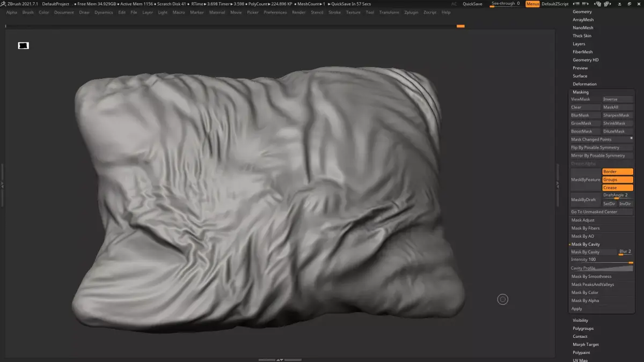
Task: Open the Alpha menu
Action: pos(11,12)
